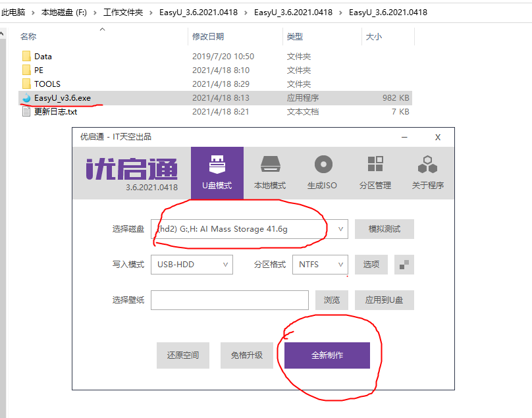
Task: Click the 7 KB size cell
Action: point(400,112)
